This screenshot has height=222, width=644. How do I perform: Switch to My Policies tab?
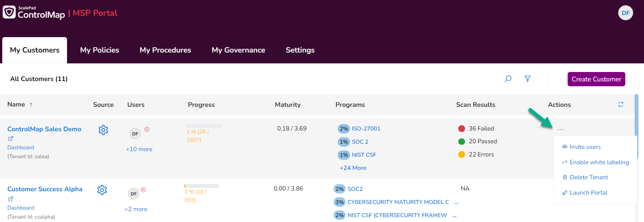pos(100,50)
